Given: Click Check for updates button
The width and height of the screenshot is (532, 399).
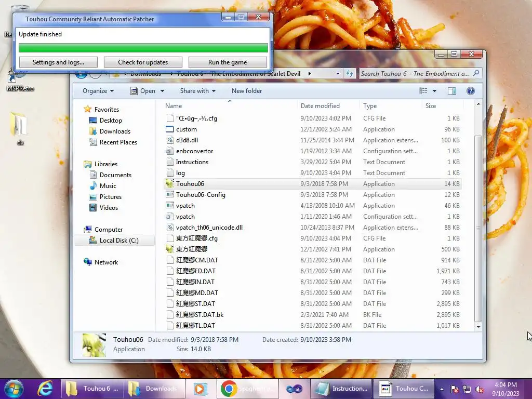Looking at the screenshot, I should coord(143,62).
